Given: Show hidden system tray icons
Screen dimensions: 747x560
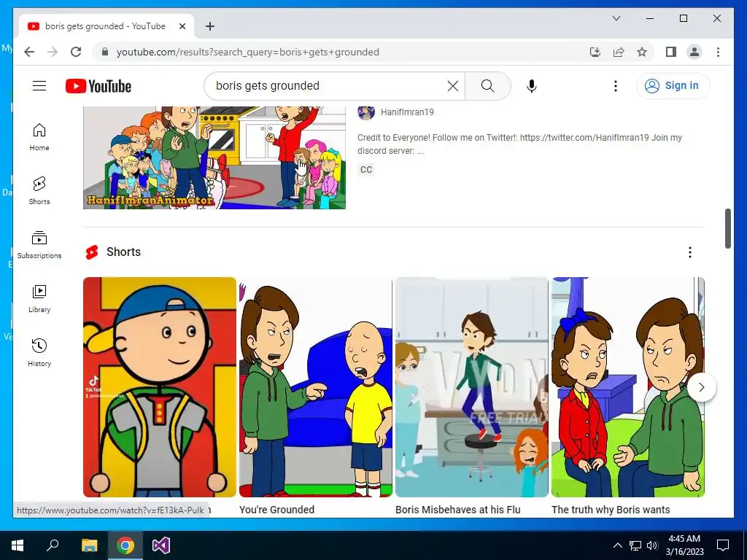Looking at the screenshot, I should pos(617,545).
